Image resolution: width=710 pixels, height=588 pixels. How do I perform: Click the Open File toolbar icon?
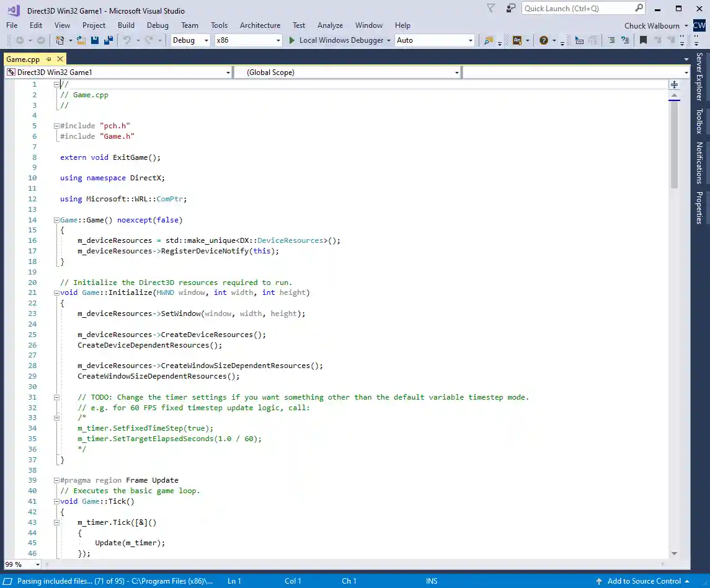tap(80, 40)
